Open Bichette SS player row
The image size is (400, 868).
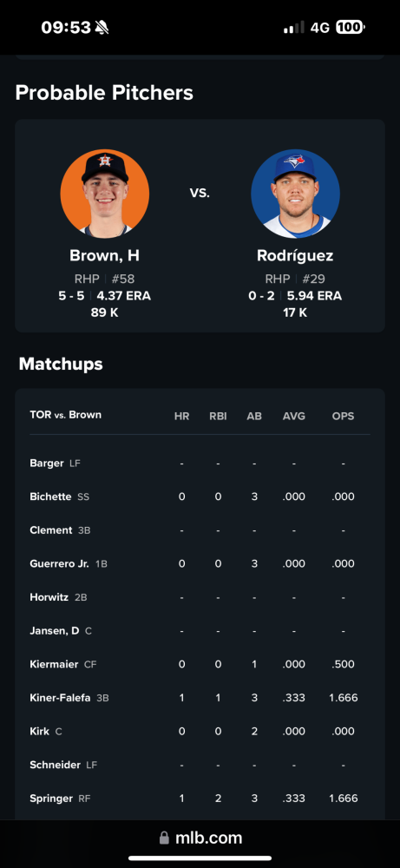point(200,496)
